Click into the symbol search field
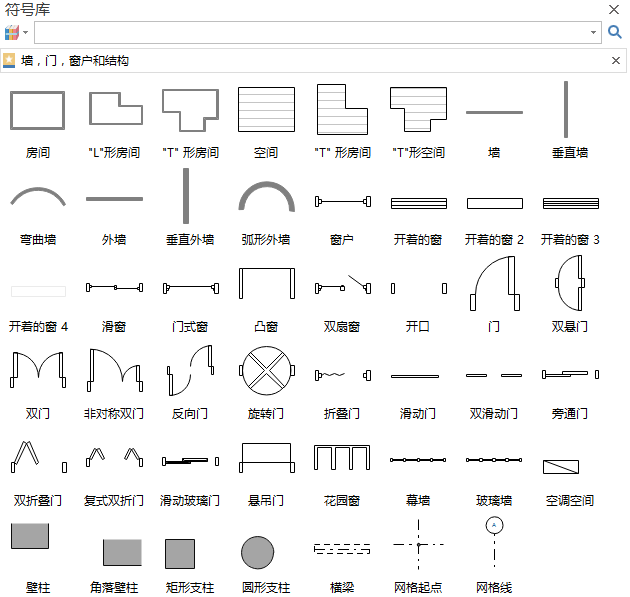 (x=318, y=33)
